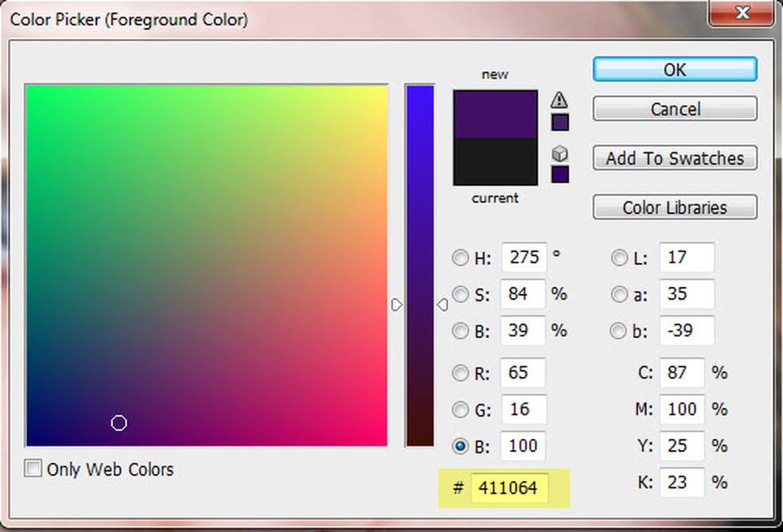Select the S saturation radio button
This screenshot has width=783, height=532.
point(460,294)
